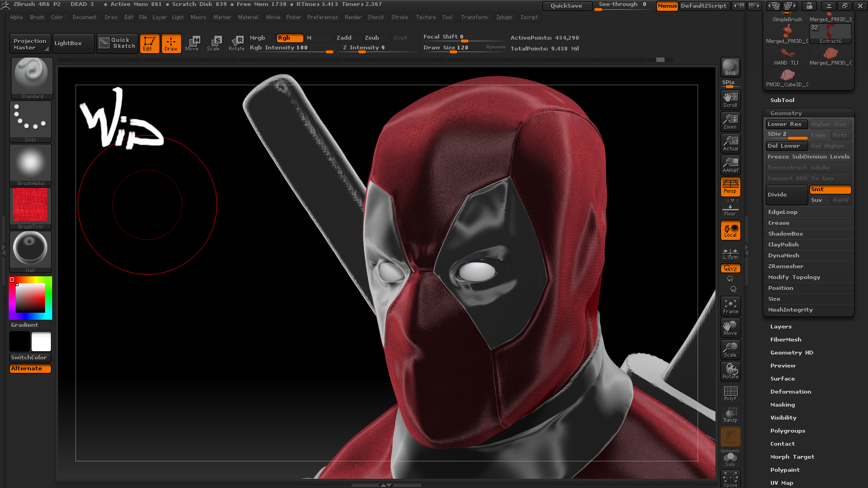Image resolution: width=868 pixels, height=488 pixels.
Task: Click the right shelf Rotate view icon
Action: [x=731, y=371]
